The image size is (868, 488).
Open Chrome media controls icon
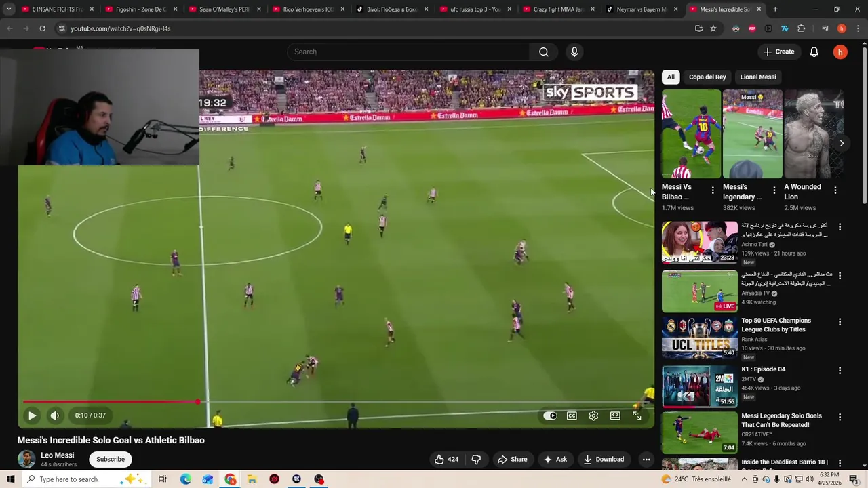(x=825, y=28)
